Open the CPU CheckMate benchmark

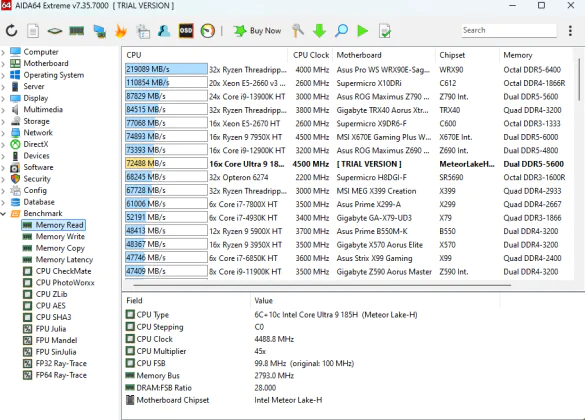pos(63,271)
